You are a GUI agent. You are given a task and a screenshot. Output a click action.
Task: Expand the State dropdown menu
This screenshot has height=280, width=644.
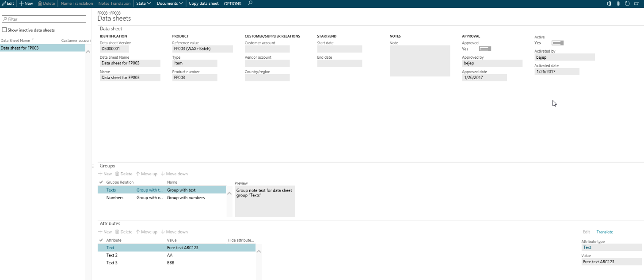[143, 4]
